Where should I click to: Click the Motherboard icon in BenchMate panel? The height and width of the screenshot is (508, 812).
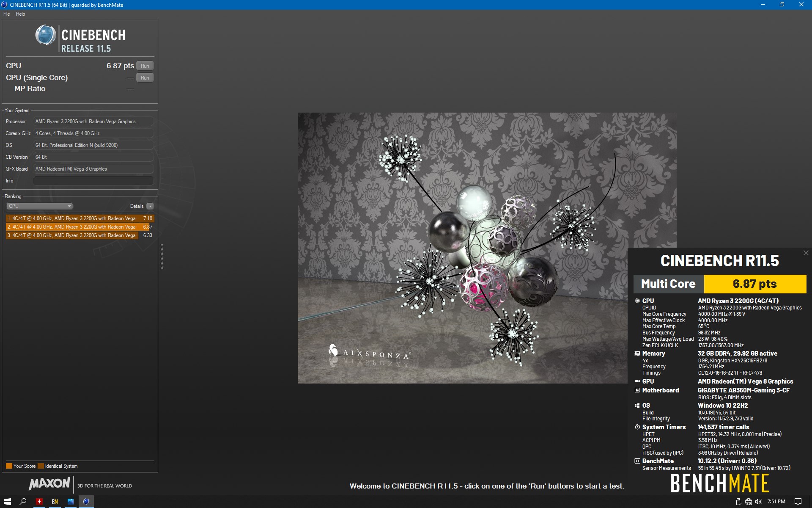click(637, 390)
